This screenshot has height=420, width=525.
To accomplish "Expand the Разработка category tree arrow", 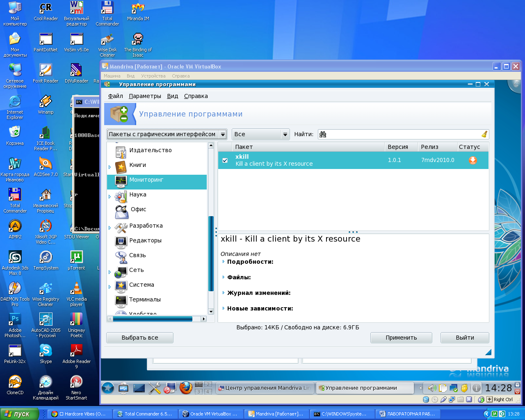I will [x=110, y=228].
